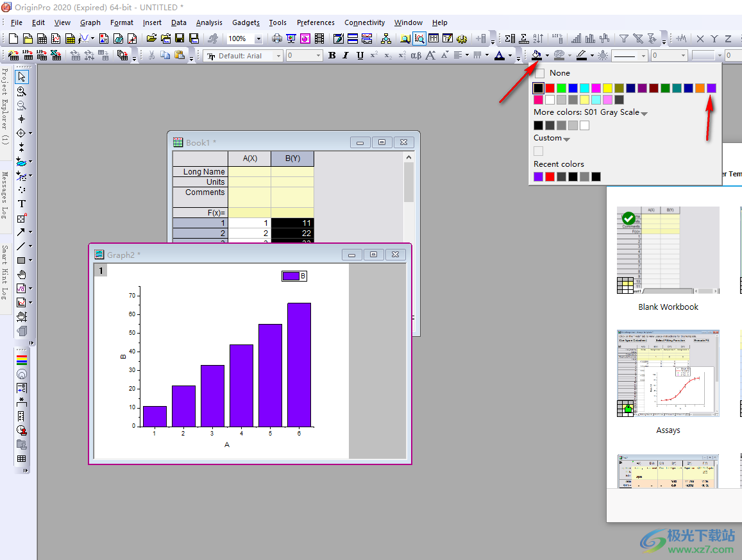
Task: Pick the red swatch in the top color row
Action: click(550, 88)
